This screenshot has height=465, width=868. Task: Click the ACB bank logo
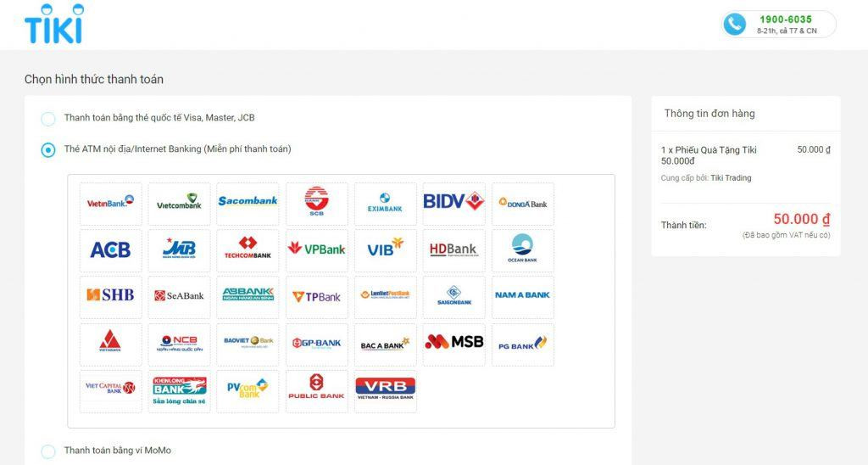pos(110,250)
